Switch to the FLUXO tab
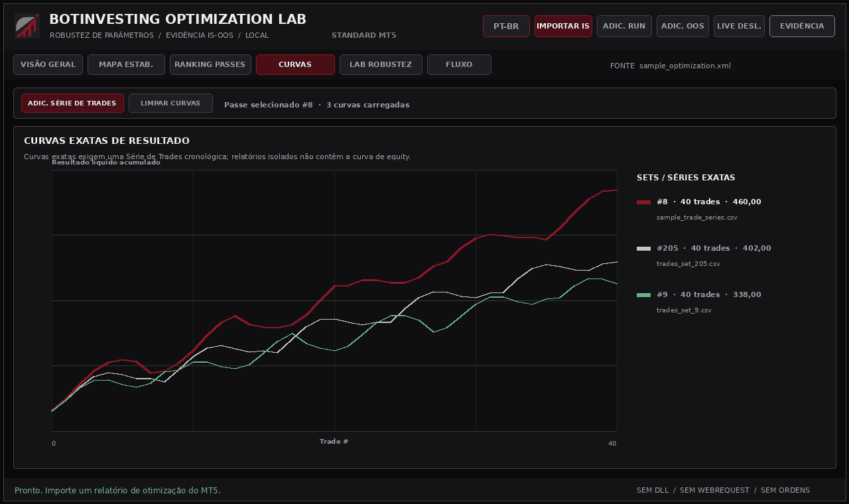The height and width of the screenshot is (504, 849). tap(459, 65)
